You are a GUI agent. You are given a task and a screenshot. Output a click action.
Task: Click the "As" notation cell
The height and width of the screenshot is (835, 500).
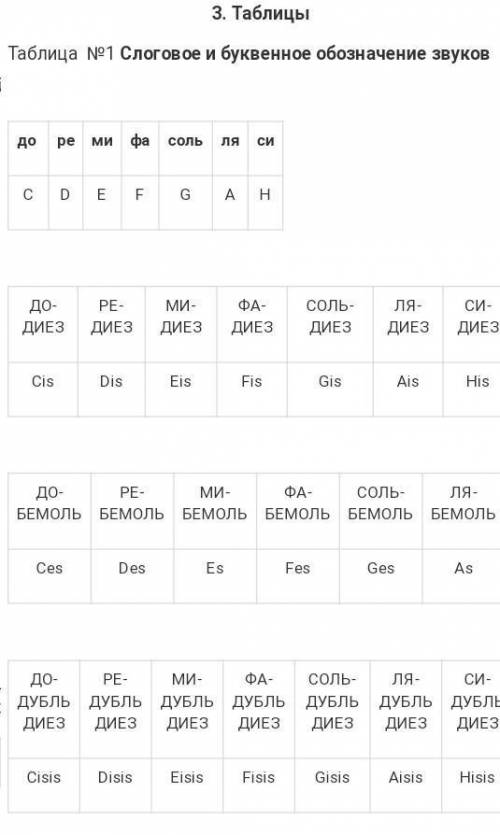461,576
